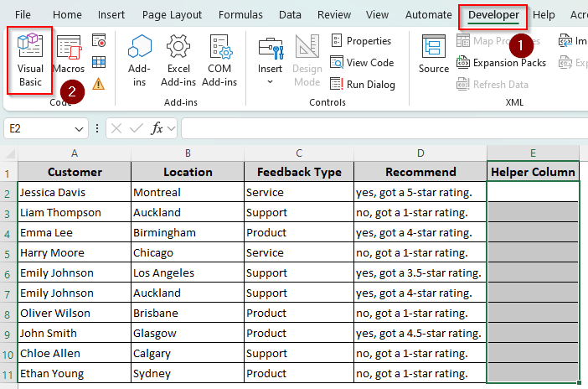Switch to the Data tab
The width and height of the screenshot is (588, 389).
click(x=290, y=14)
